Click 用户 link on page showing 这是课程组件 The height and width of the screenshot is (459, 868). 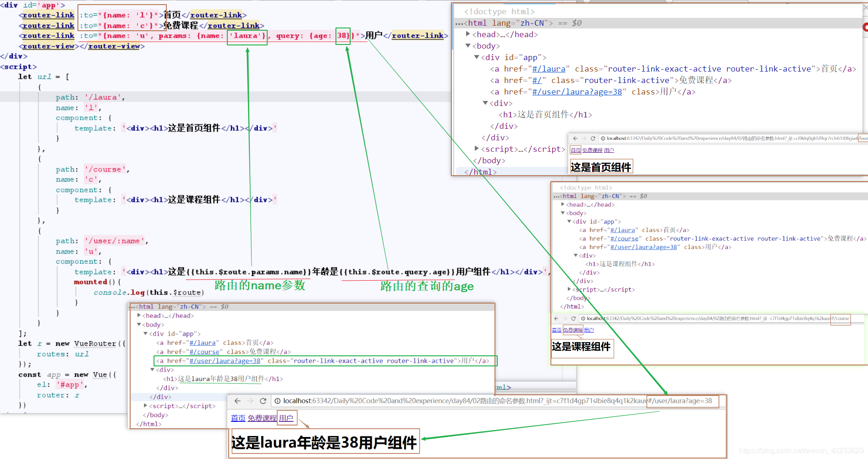(589, 330)
